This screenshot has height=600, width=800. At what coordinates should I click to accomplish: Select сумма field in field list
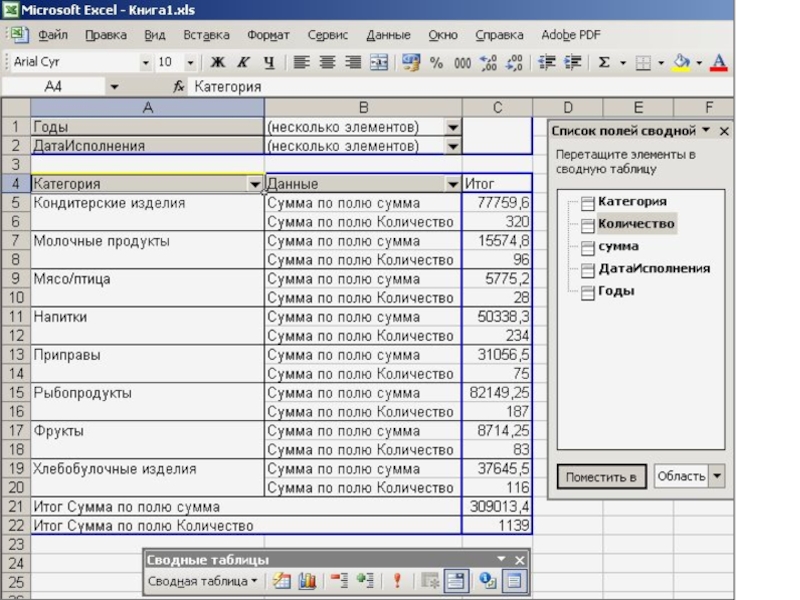pos(618,246)
